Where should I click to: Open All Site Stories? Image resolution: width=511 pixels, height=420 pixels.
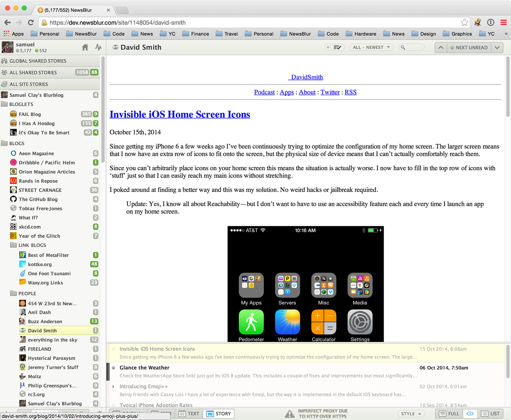50,84
